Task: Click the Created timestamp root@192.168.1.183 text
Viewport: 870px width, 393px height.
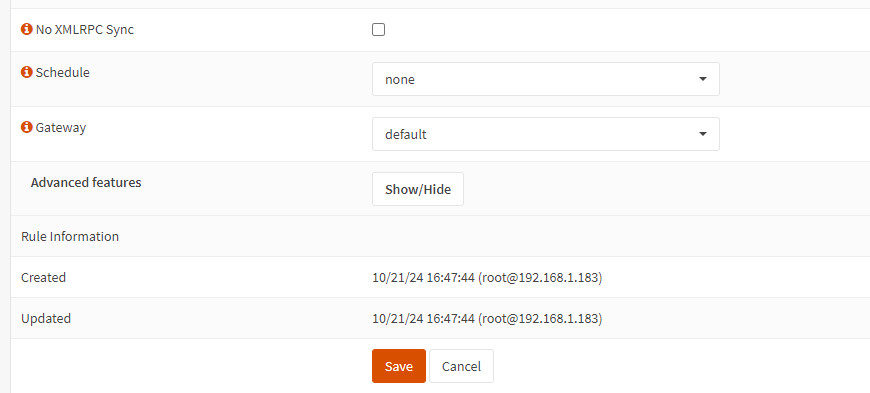Action: tap(487, 277)
